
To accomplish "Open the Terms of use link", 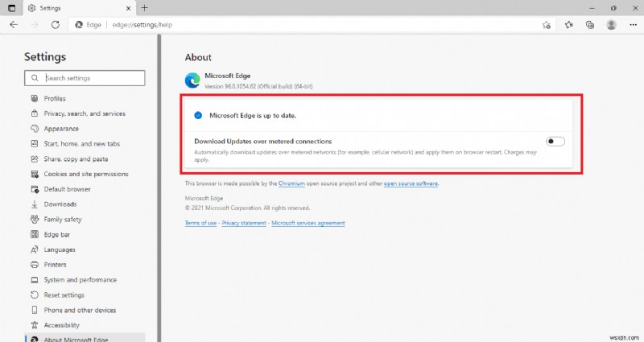I will click(x=200, y=223).
